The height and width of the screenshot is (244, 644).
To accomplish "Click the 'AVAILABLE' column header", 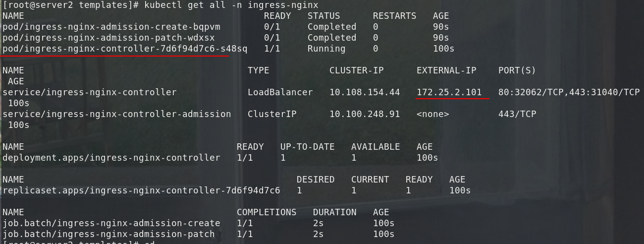I will pyautogui.click(x=376, y=147).
